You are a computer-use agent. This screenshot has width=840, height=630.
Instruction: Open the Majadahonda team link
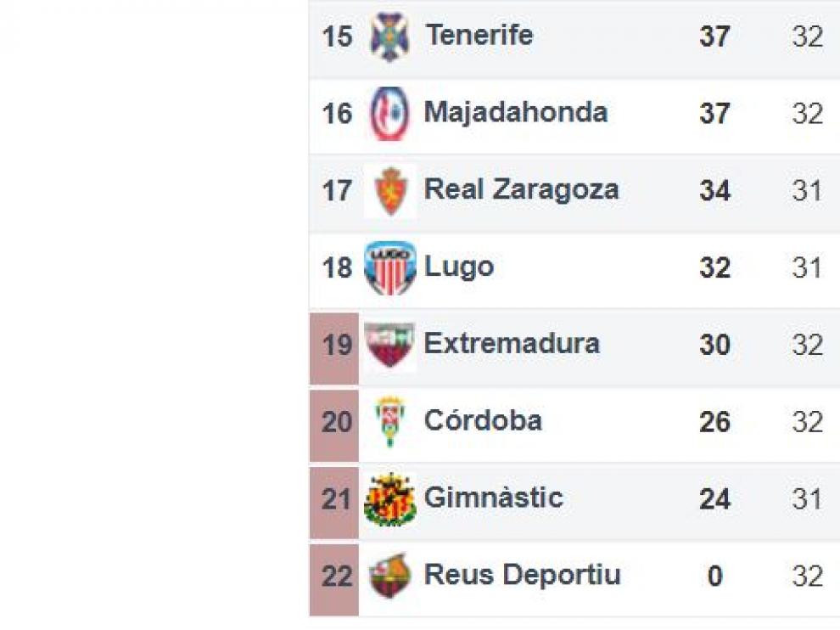pos(516,113)
